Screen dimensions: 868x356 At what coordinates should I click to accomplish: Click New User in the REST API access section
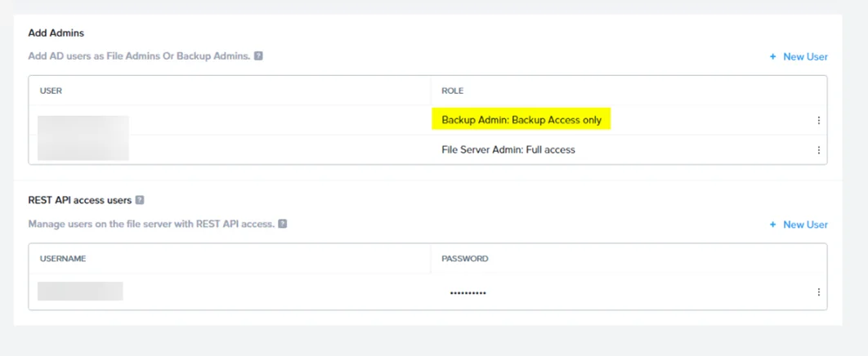pos(799,225)
